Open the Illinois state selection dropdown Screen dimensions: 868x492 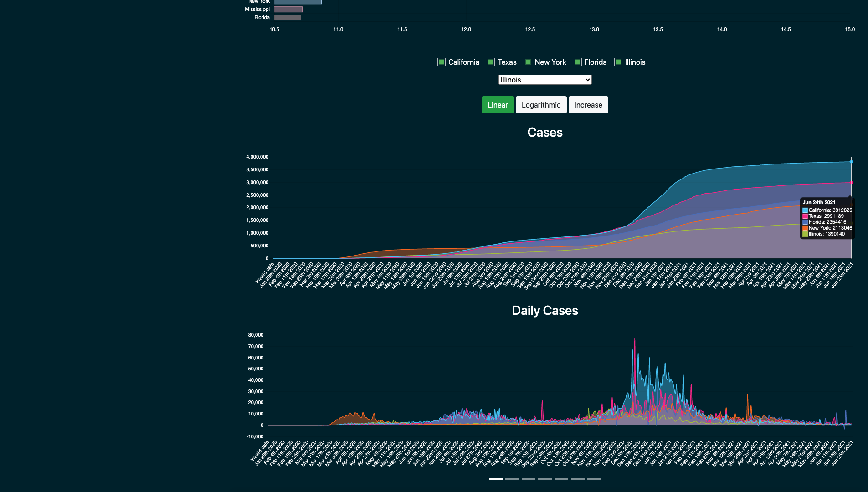(x=545, y=80)
